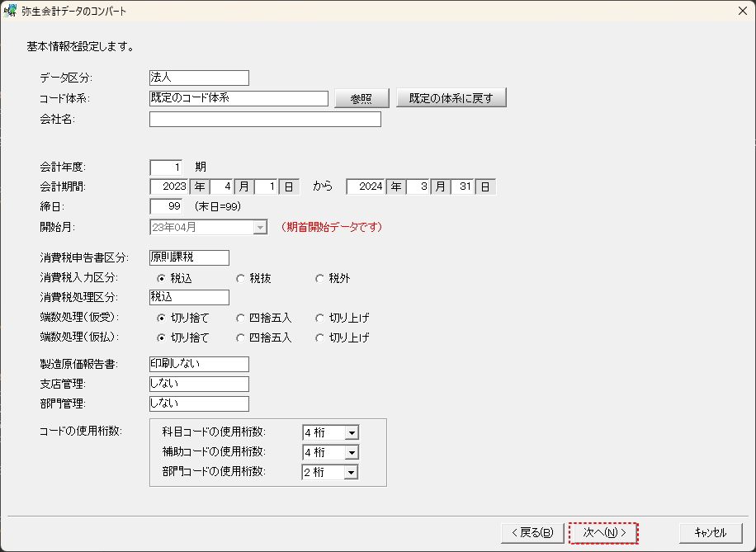Cancel the conversion with キャンセル
The height and width of the screenshot is (552, 756).
tap(711, 533)
